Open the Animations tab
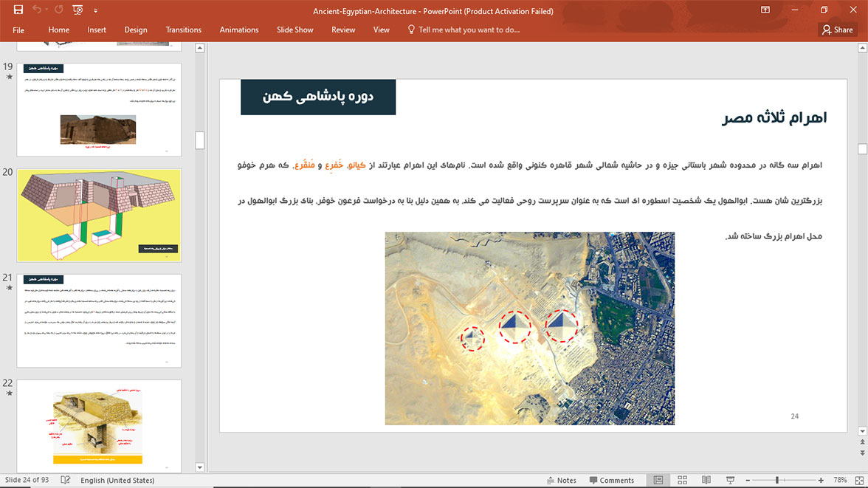This screenshot has height=488, width=868. coord(239,30)
